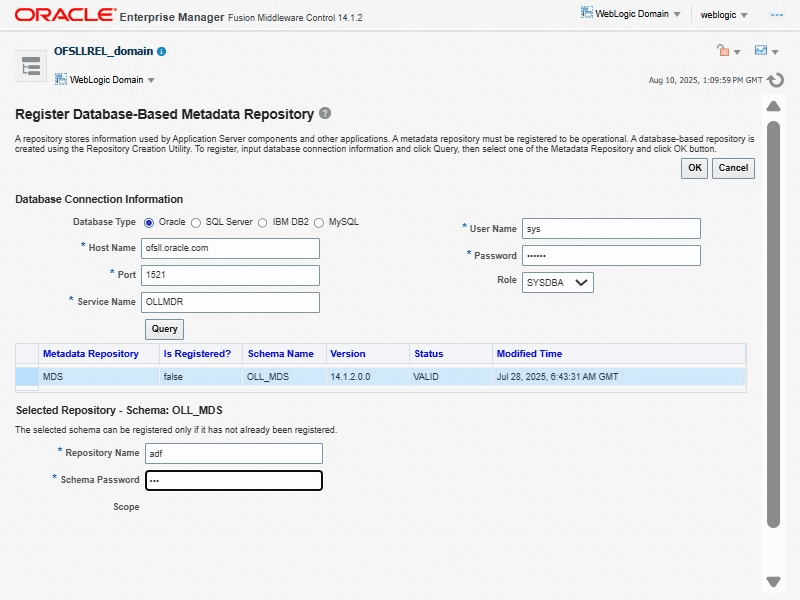Image resolution: width=800 pixels, height=600 pixels.
Task: Click the help icon next to page title
Action: click(325, 113)
